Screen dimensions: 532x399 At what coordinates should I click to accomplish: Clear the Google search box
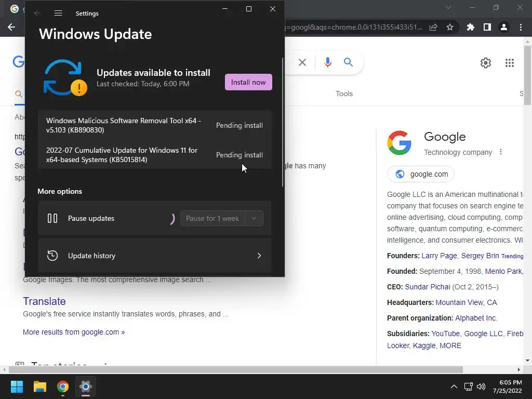tap(302, 62)
